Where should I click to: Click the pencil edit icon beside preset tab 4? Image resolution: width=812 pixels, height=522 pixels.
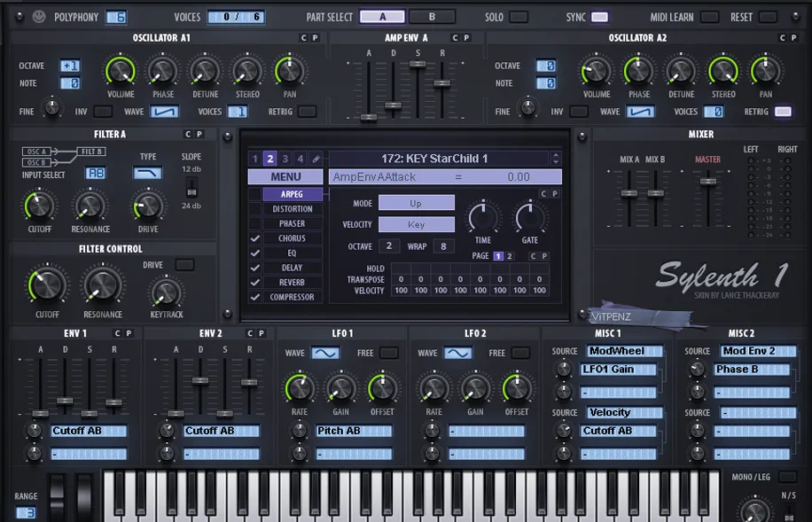coord(316,159)
